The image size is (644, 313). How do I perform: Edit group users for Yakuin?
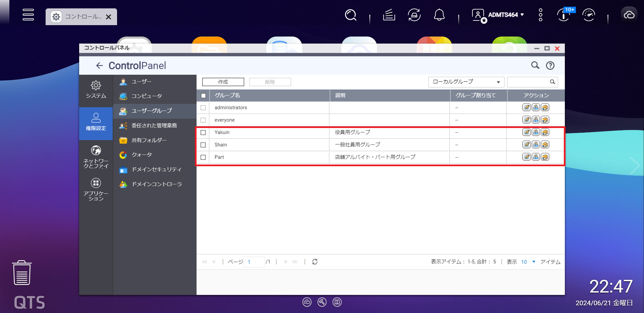point(536,132)
